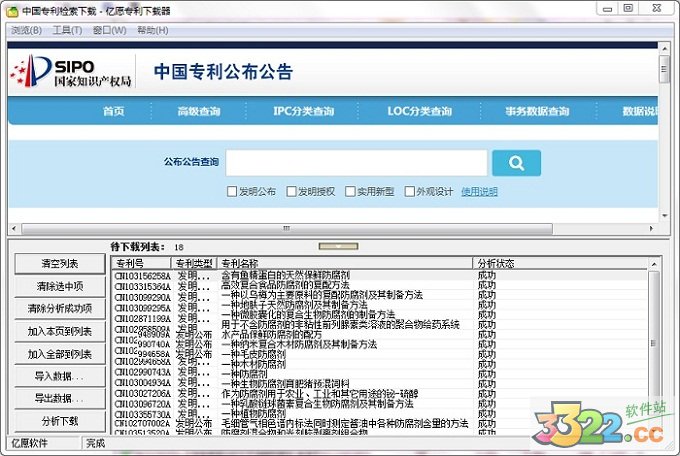The width and height of the screenshot is (680, 456).
Task: Open the 工具(T) menu
Action: (x=67, y=30)
